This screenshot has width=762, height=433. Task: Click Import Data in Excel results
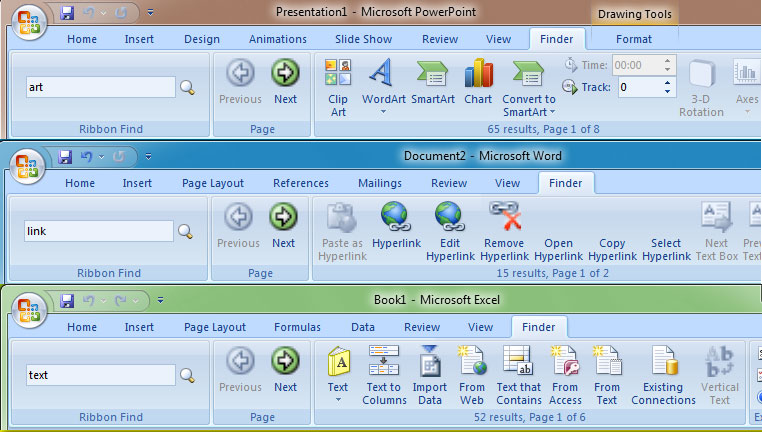[430, 376]
